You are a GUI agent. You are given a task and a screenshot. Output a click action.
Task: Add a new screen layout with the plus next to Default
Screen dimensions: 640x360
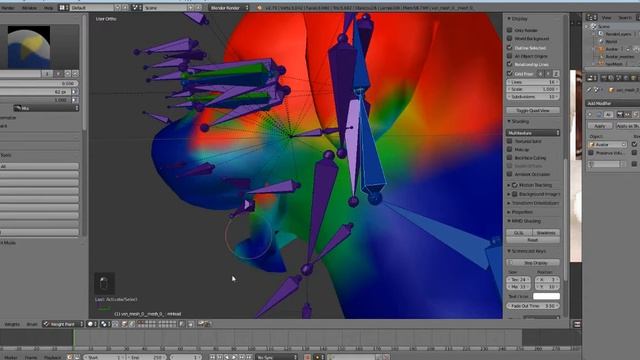click(118, 8)
